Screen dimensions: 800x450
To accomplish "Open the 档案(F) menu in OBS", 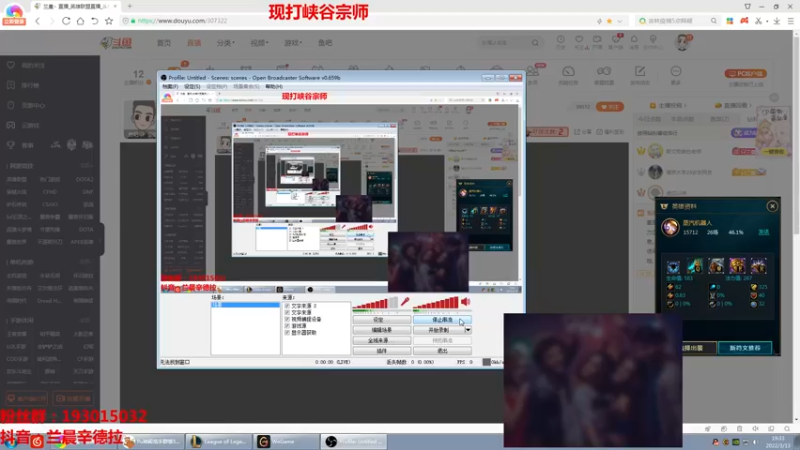I will pos(170,87).
